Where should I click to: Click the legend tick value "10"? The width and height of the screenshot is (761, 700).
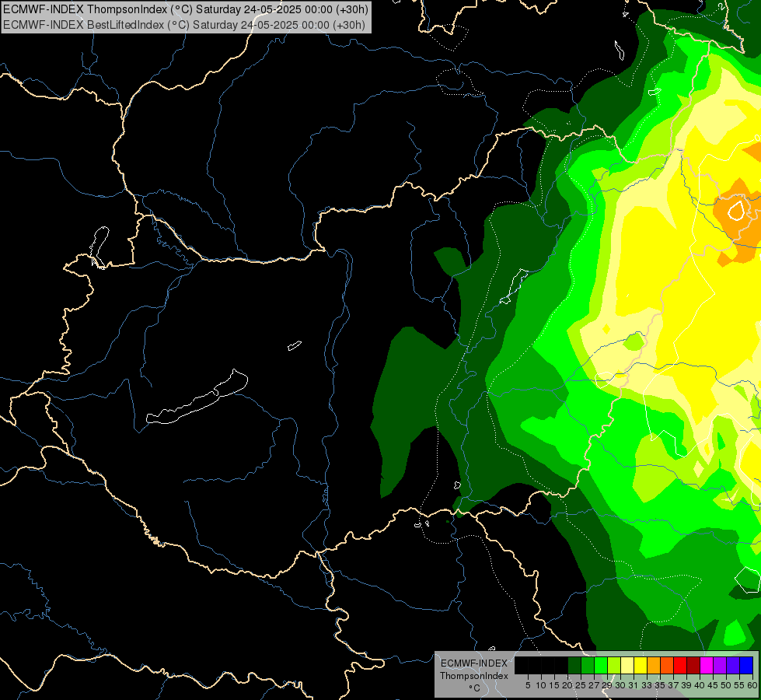pos(541,685)
